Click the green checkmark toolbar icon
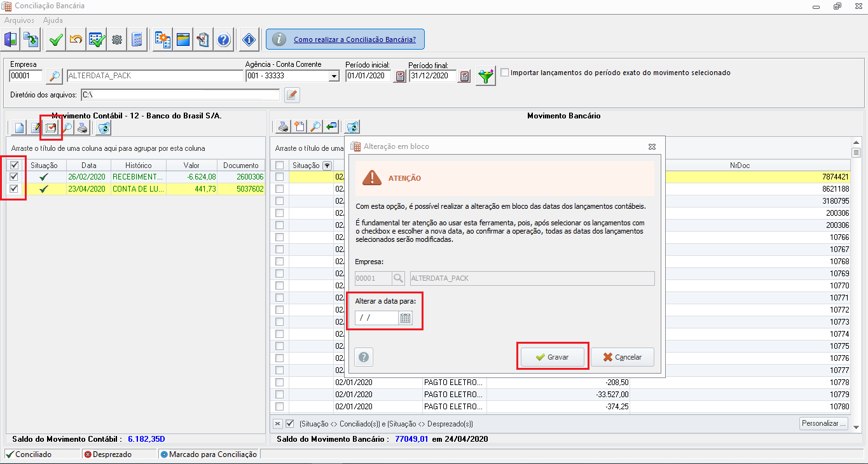 [55, 40]
